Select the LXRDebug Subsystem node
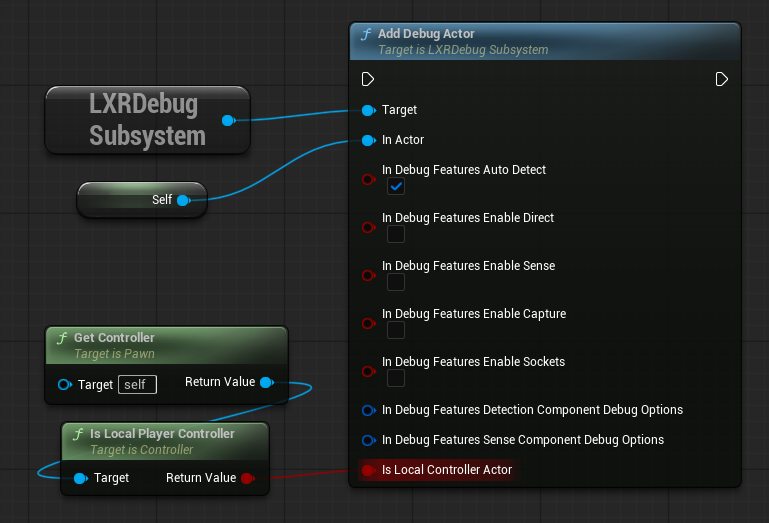769x523 pixels. [147, 120]
